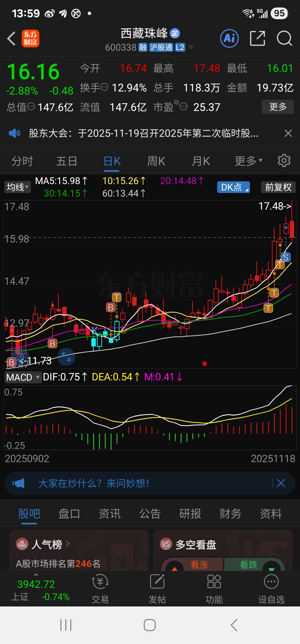Image resolution: width=300 pixels, height=644 pixels.
Task: Tap the Android home button
Action: (150, 625)
